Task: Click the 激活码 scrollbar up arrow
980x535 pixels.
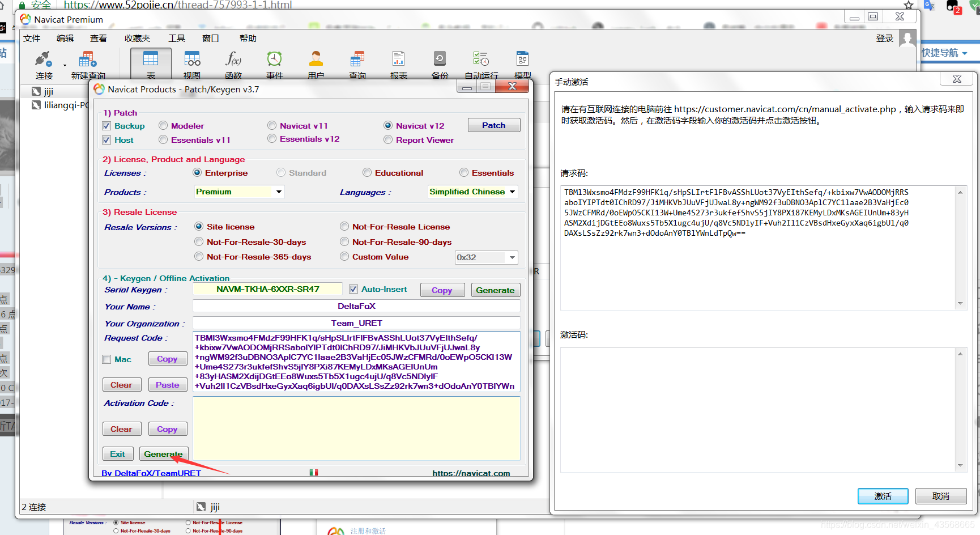Action: tap(960, 354)
